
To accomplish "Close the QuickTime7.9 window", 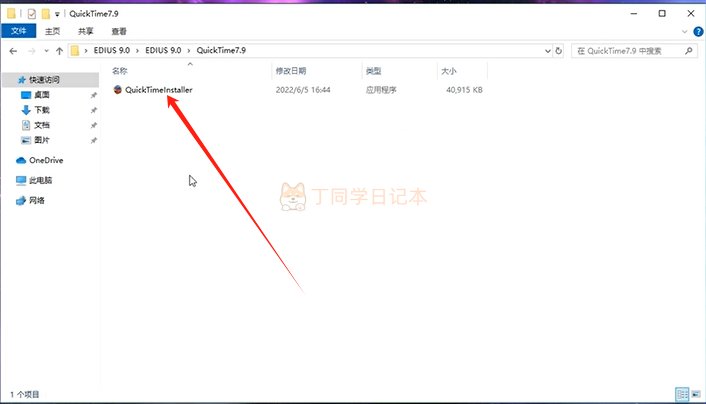I will 691,14.
